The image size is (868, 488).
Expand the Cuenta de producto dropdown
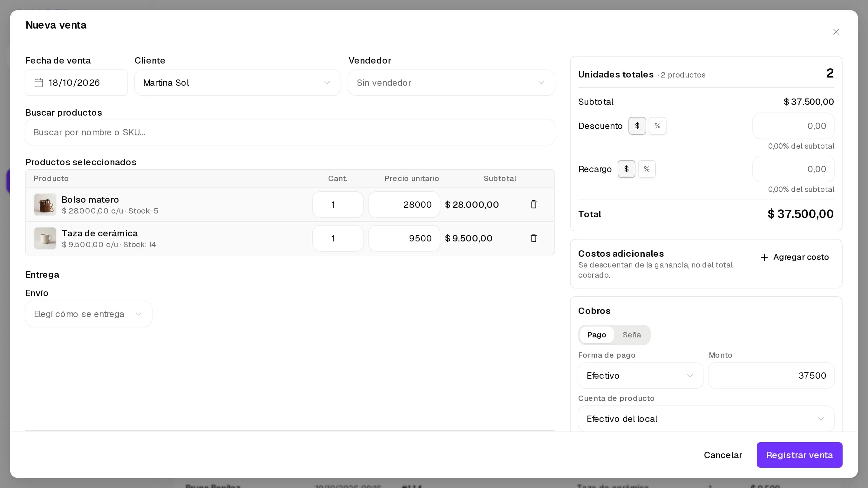pos(706,419)
